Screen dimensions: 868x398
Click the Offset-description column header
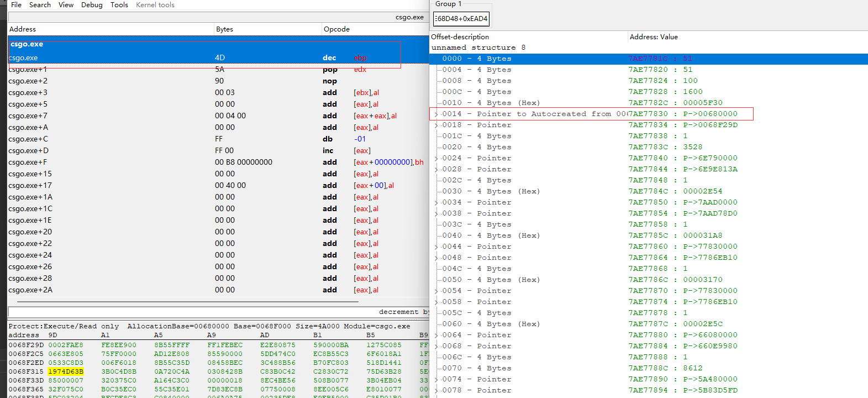[460, 37]
